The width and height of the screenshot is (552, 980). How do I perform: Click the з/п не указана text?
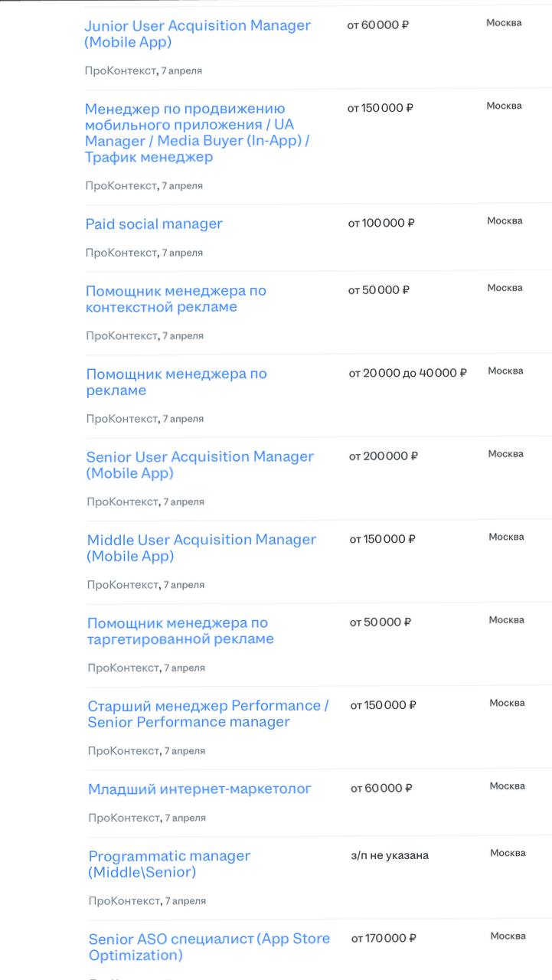(389, 855)
